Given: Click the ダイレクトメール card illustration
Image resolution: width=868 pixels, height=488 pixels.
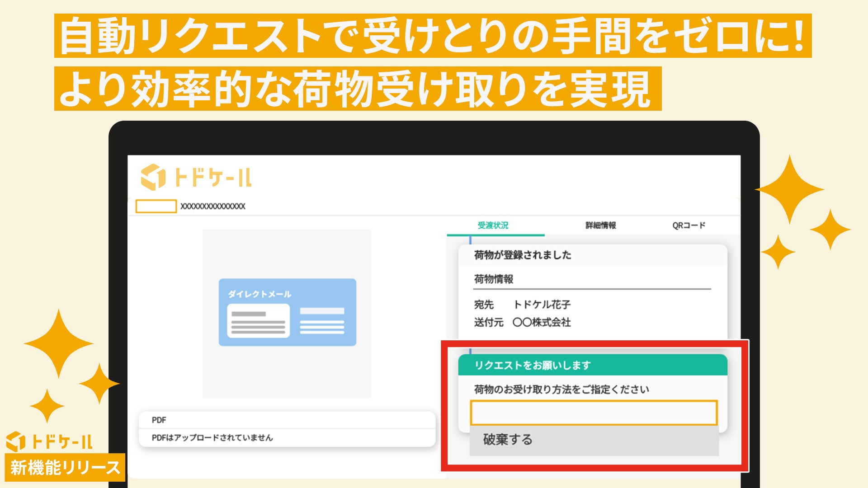Looking at the screenshot, I should [x=287, y=312].
